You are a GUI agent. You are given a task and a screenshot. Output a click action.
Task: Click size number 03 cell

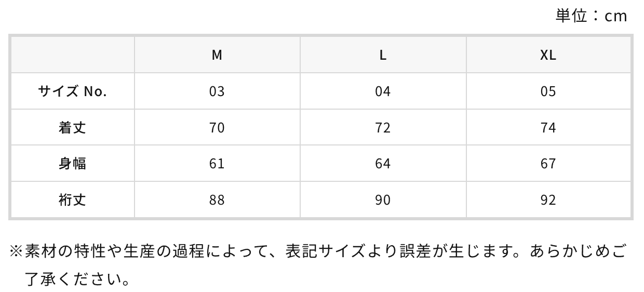217,91
